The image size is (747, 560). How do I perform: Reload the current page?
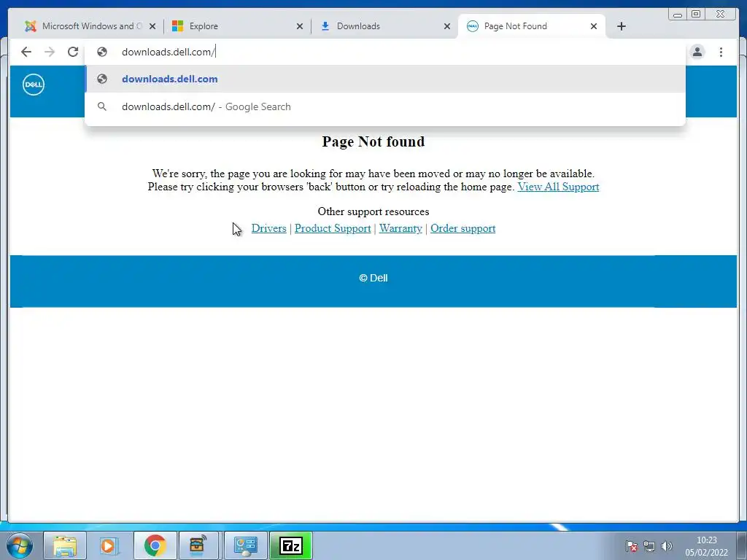tap(73, 52)
